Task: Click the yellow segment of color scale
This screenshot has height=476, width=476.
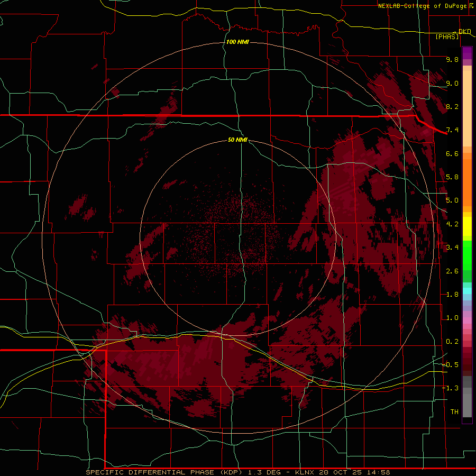Action: pyautogui.click(x=467, y=226)
